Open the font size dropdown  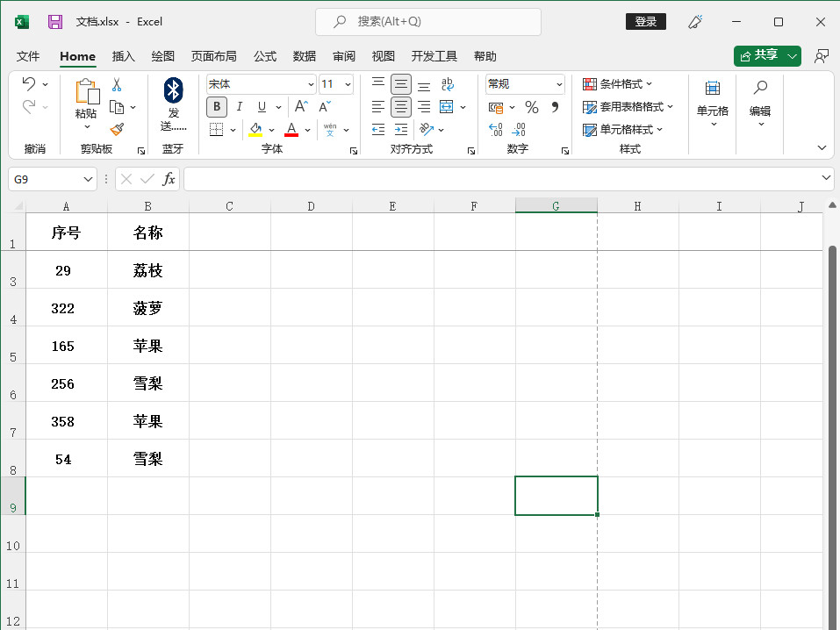348,84
